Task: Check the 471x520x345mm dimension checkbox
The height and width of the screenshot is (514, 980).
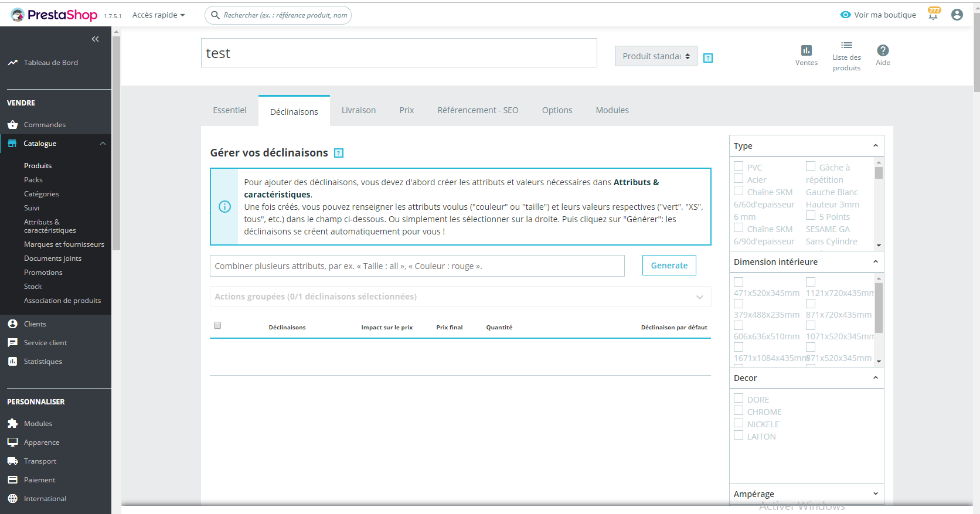Action: [739, 282]
